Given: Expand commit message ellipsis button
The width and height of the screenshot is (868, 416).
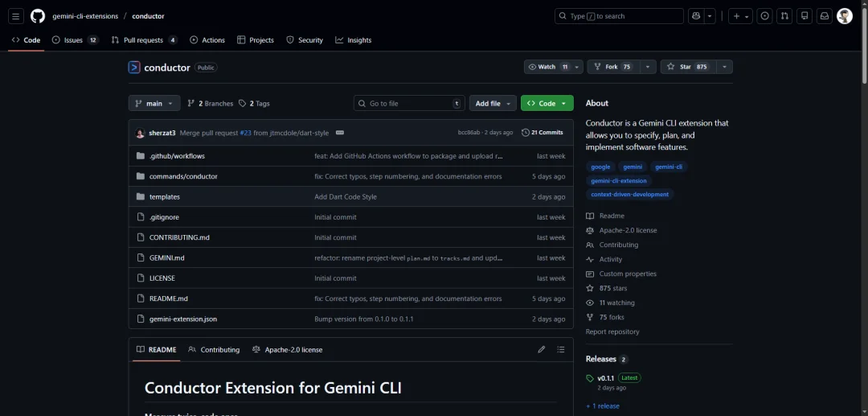Looking at the screenshot, I should pyautogui.click(x=340, y=133).
